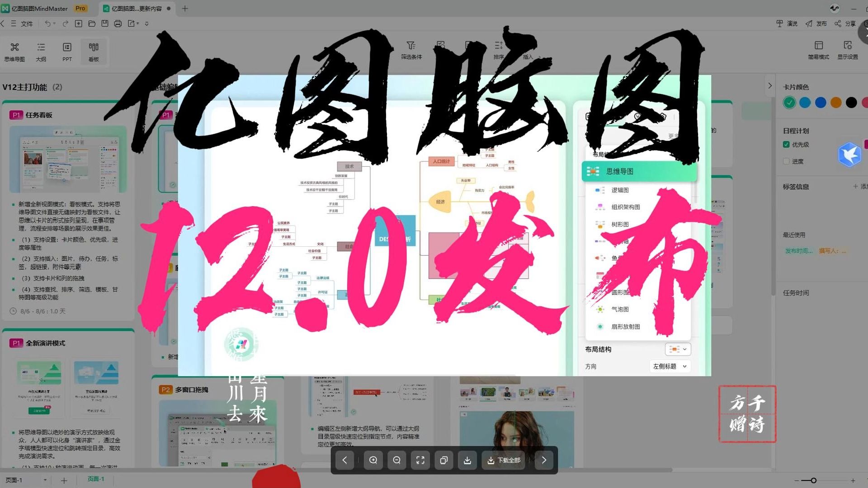Check the 进度 progress checkbox
The image size is (868, 488).
[x=786, y=161]
